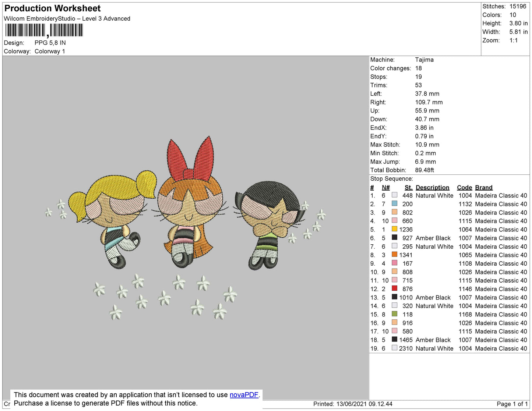532x411 pixels.
Task: Click the Width value 5.81 in
Action: pos(518,32)
